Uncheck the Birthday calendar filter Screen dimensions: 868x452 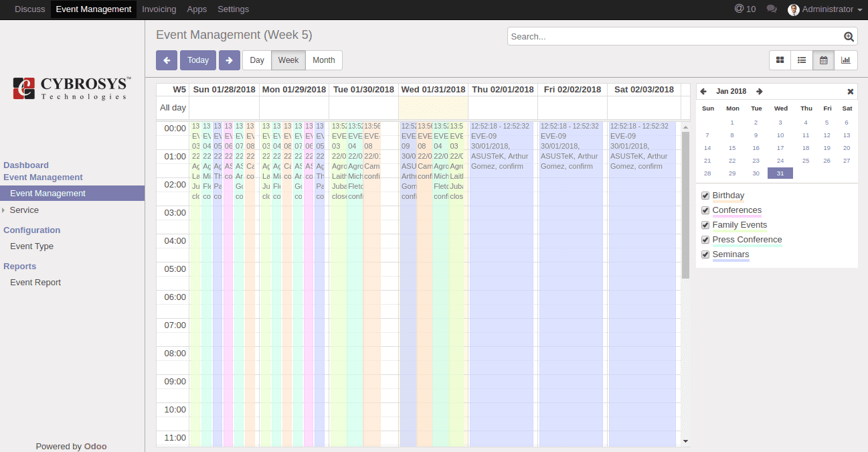[705, 195]
